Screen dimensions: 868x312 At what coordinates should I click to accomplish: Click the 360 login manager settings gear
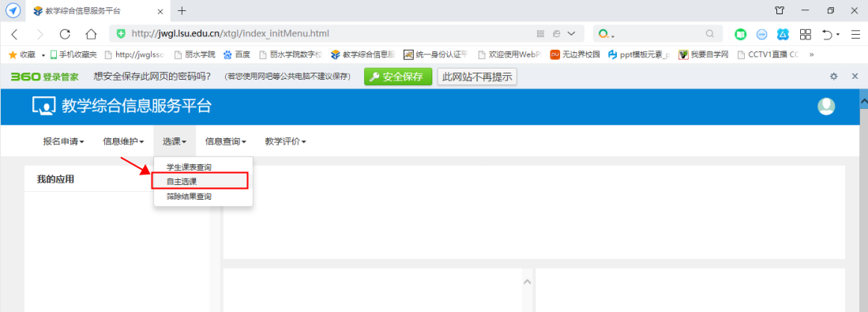click(x=834, y=77)
